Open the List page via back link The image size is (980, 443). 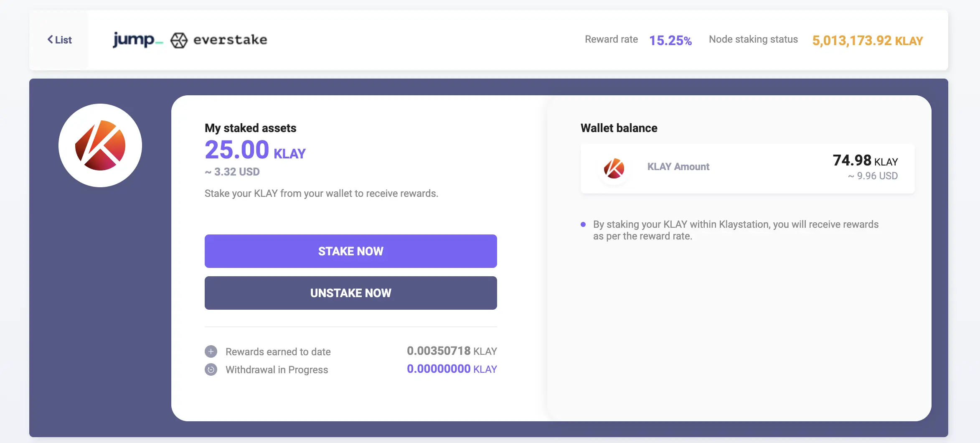59,40
